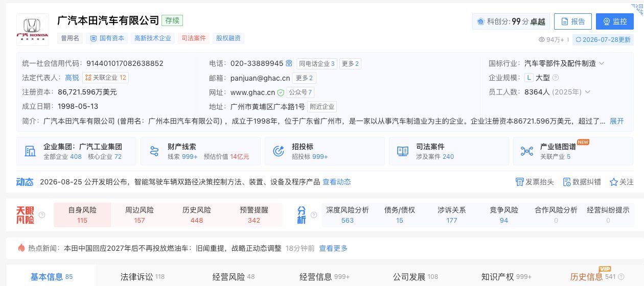Open the 报告 button
The image size is (644, 286).
click(x=573, y=21)
